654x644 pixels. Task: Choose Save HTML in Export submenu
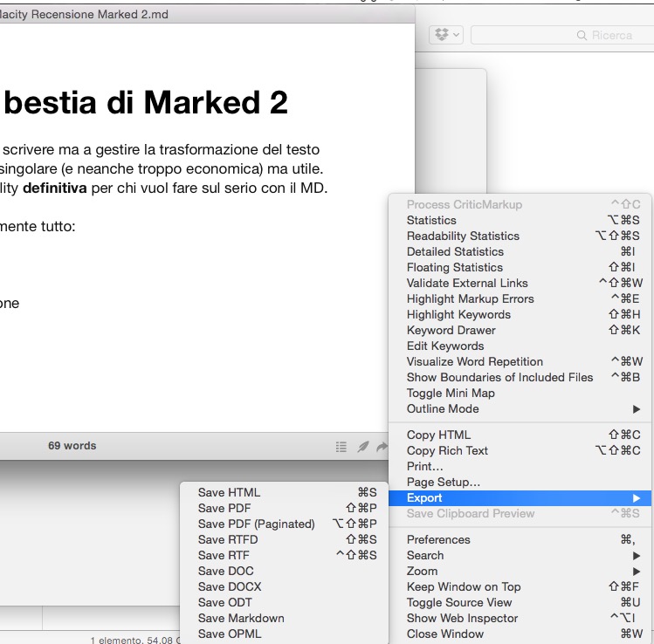point(284,493)
